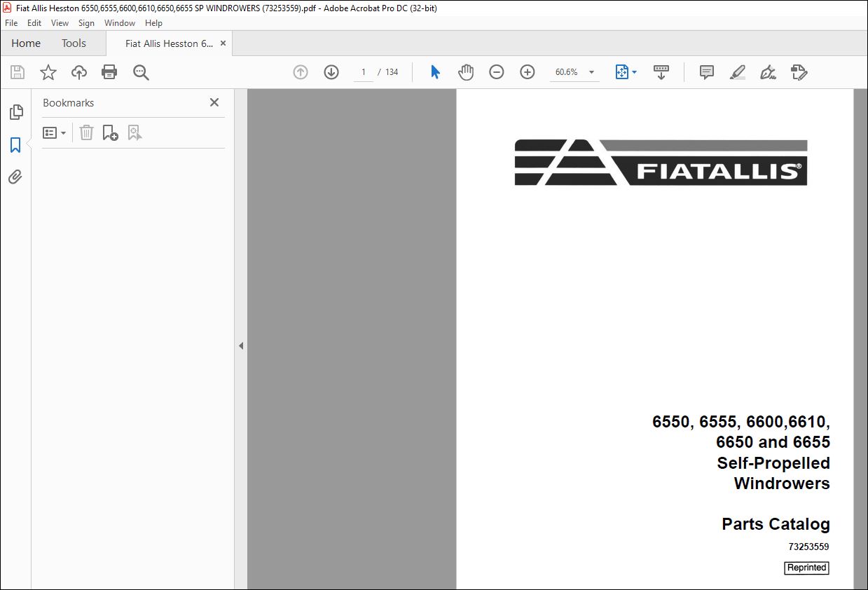Open the bookmarks options dropdown menu
Image resolution: width=868 pixels, height=590 pixels.
point(55,132)
